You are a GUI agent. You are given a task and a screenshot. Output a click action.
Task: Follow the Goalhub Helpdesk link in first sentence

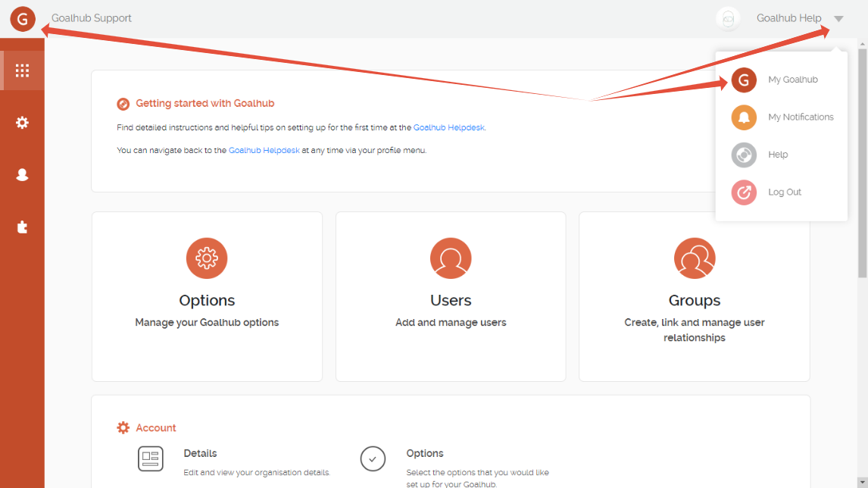449,127
